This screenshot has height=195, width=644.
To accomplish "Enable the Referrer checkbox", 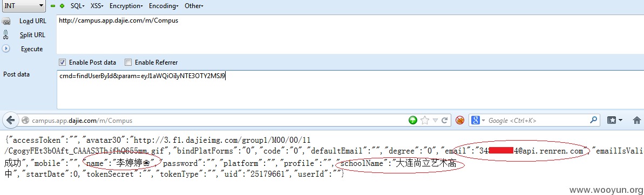I will 128,62.
